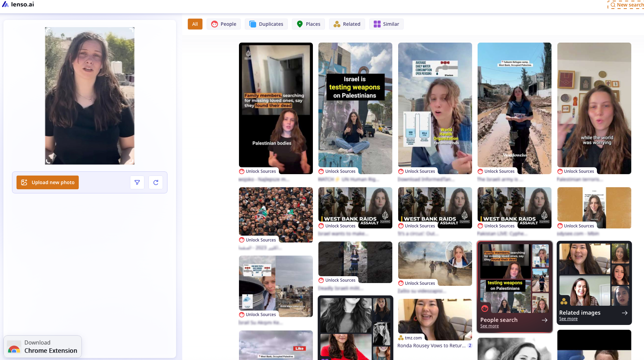Open the People search card
644x360 pixels.
tap(514, 287)
